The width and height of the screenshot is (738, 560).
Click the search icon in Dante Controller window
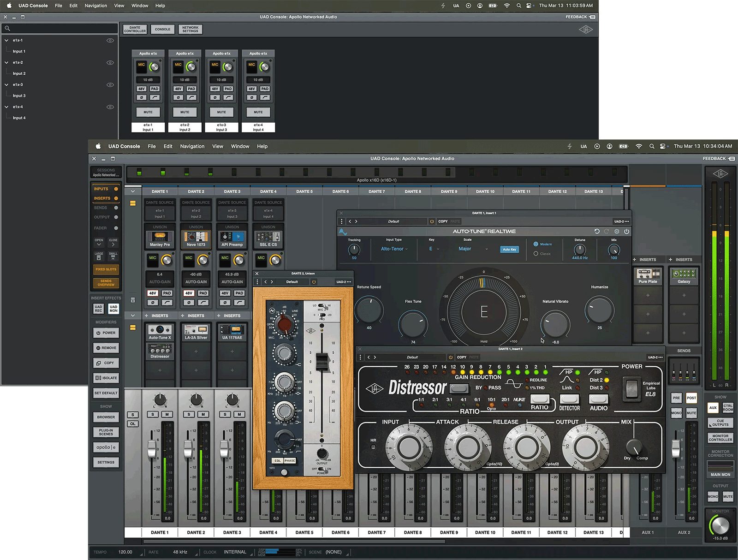(7, 29)
